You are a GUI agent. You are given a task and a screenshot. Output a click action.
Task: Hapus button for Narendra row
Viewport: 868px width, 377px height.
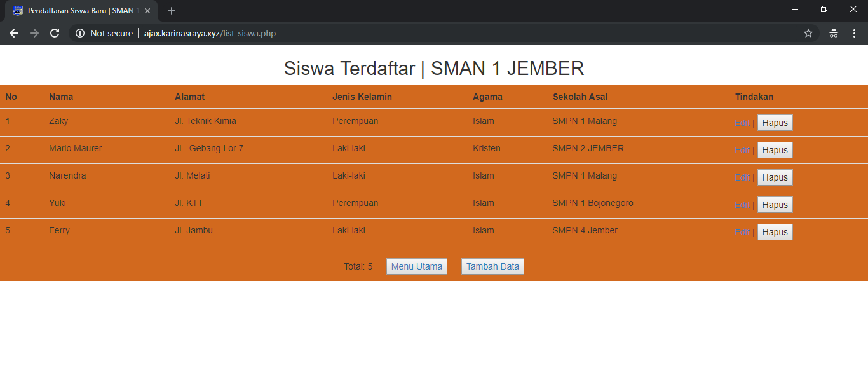[x=775, y=177]
